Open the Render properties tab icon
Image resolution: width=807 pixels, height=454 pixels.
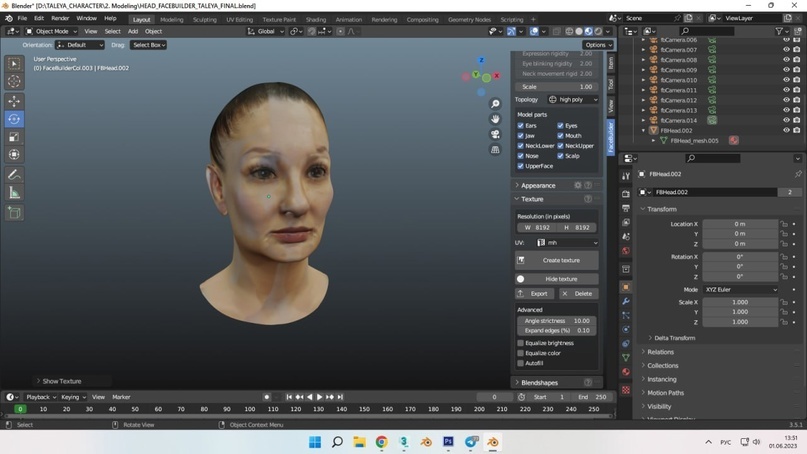626,194
